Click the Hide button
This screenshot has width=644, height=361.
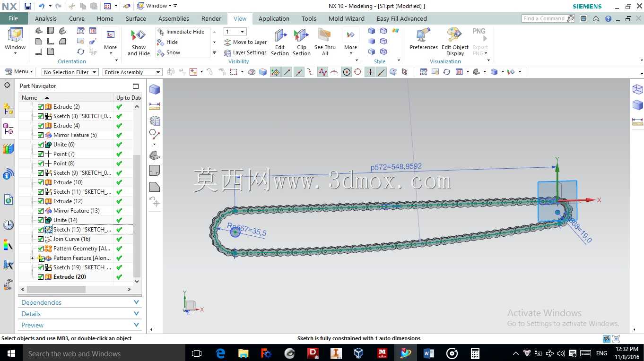click(x=167, y=42)
